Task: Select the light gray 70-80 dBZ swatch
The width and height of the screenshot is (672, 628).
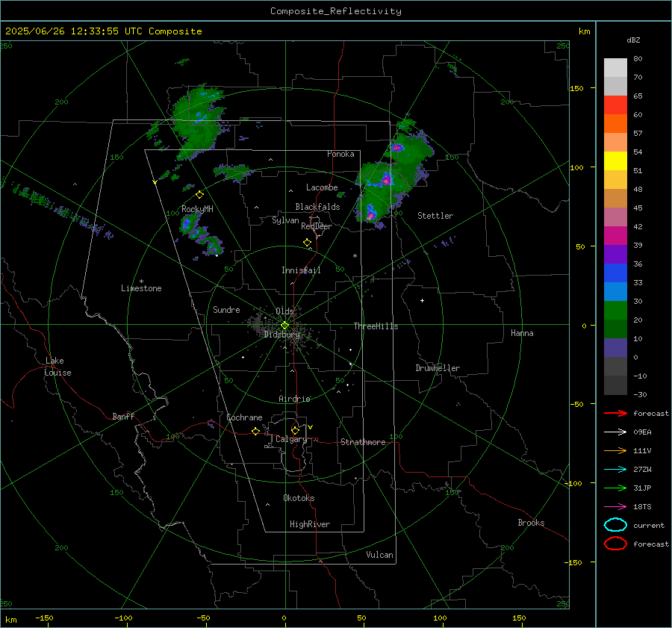Action: point(615,68)
